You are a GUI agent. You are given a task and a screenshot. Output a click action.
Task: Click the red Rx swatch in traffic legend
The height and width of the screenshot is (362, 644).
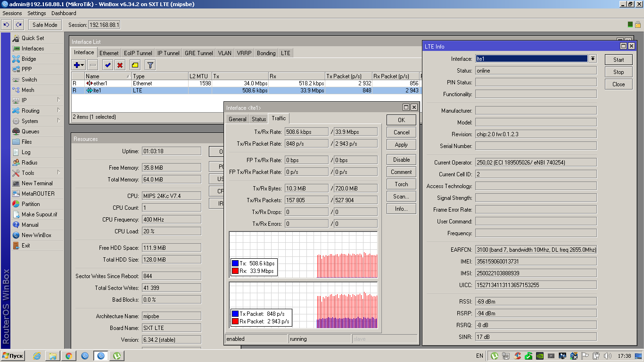pos(235,271)
